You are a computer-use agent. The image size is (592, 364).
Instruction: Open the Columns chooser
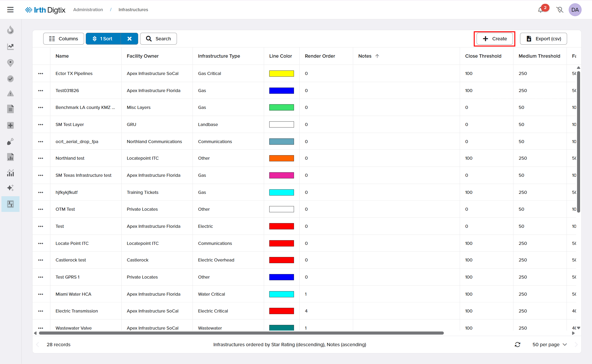click(64, 39)
